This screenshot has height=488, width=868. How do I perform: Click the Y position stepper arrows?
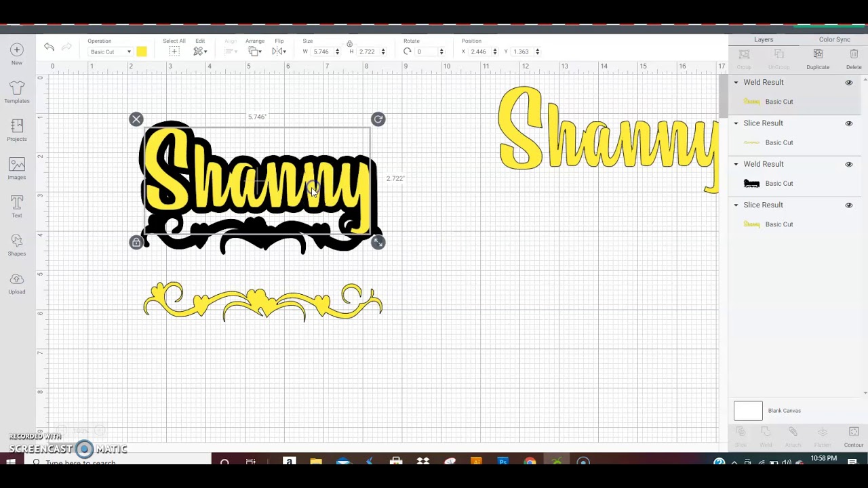click(x=538, y=52)
